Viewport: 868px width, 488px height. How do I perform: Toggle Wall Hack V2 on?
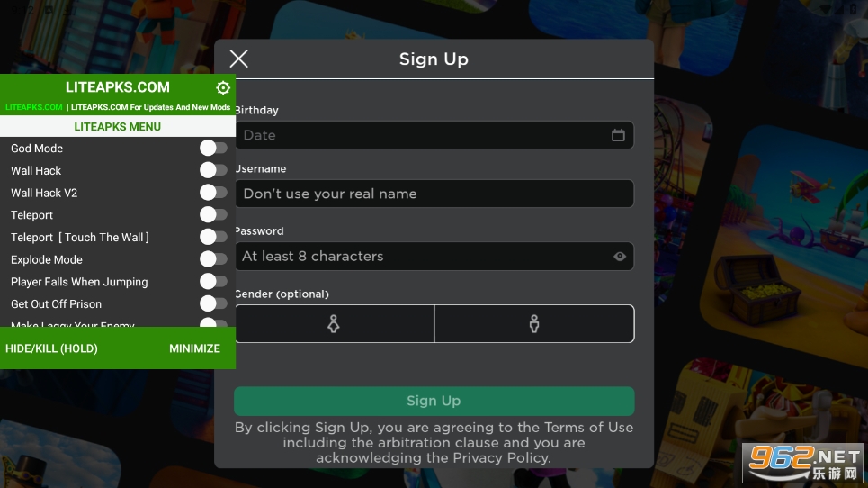pyautogui.click(x=214, y=192)
